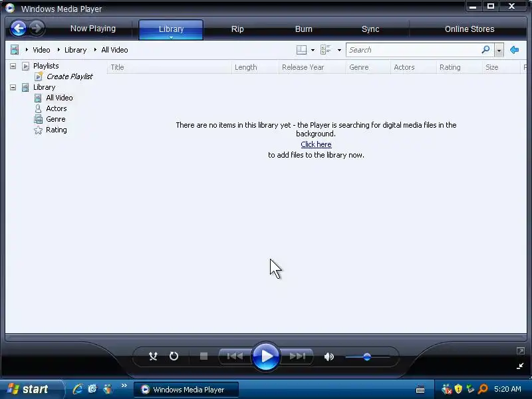This screenshot has width=532, height=399.
Task: Mute the volume speaker icon
Action: (329, 356)
